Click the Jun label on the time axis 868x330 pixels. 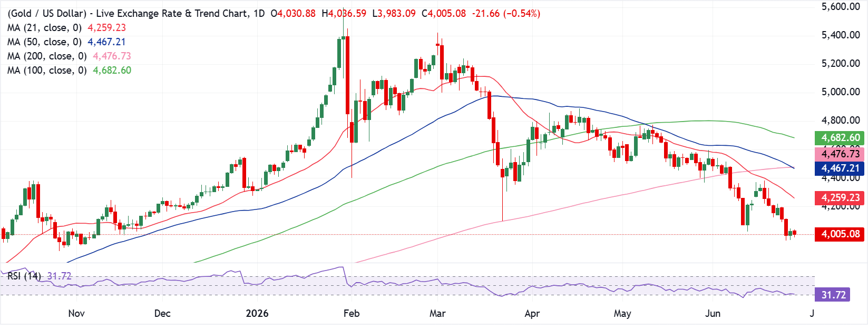[713, 314]
